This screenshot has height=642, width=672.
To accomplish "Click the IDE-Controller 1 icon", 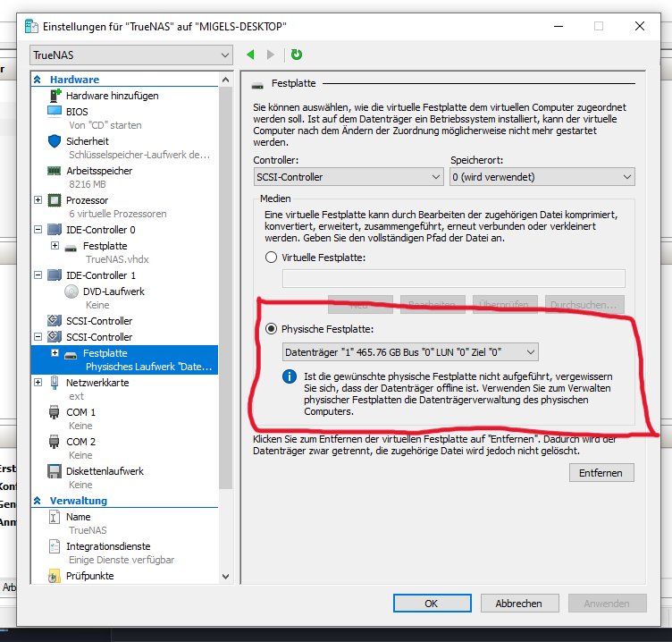I will (55, 275).
